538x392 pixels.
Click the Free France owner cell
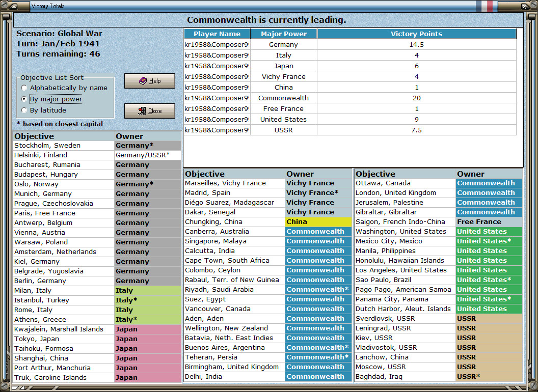pos(489,221)
